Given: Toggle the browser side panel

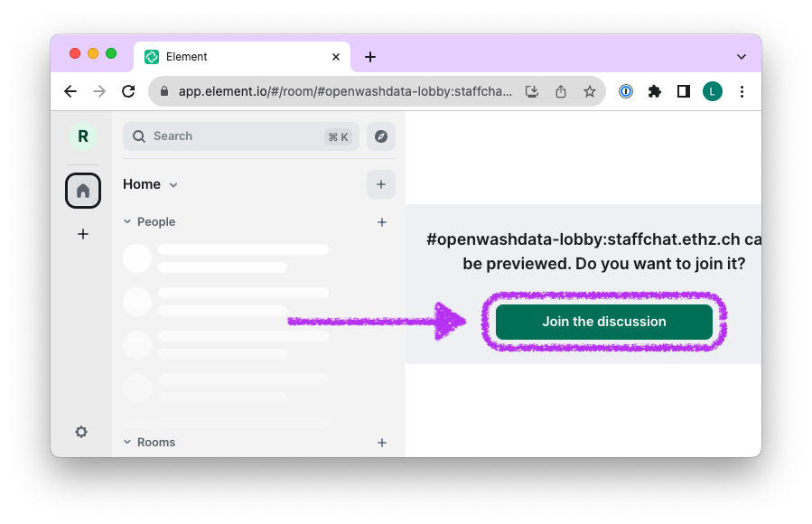Looking at the screenshot, I should click(x=684, y=91).
